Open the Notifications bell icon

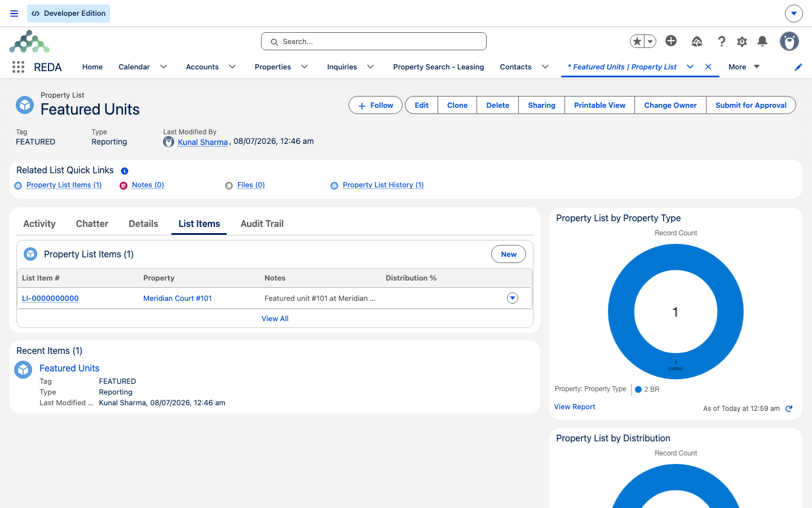(x=762, y=41)
